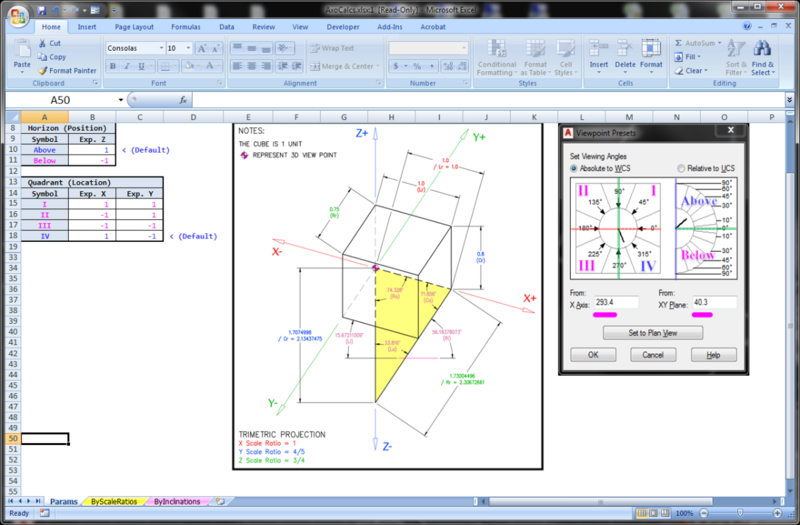Image resolution: width=800 pixels, height=525 pixels.
Task: Select Relative to UCS radio button
Action: (x=682, y=169)
